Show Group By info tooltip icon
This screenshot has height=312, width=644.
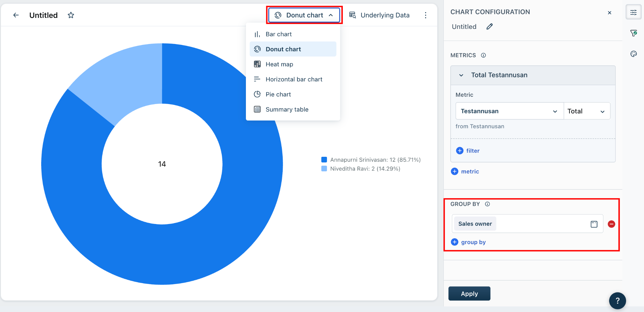click(487, 204)
